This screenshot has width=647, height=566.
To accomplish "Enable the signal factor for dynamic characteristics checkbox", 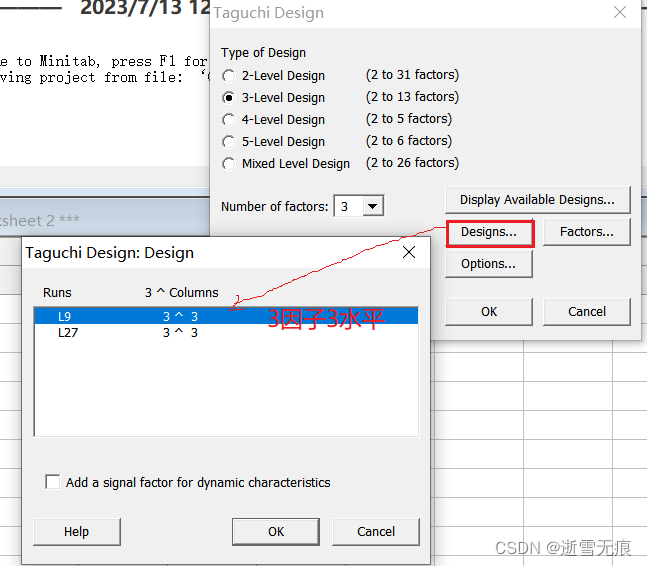I will 52,482.
